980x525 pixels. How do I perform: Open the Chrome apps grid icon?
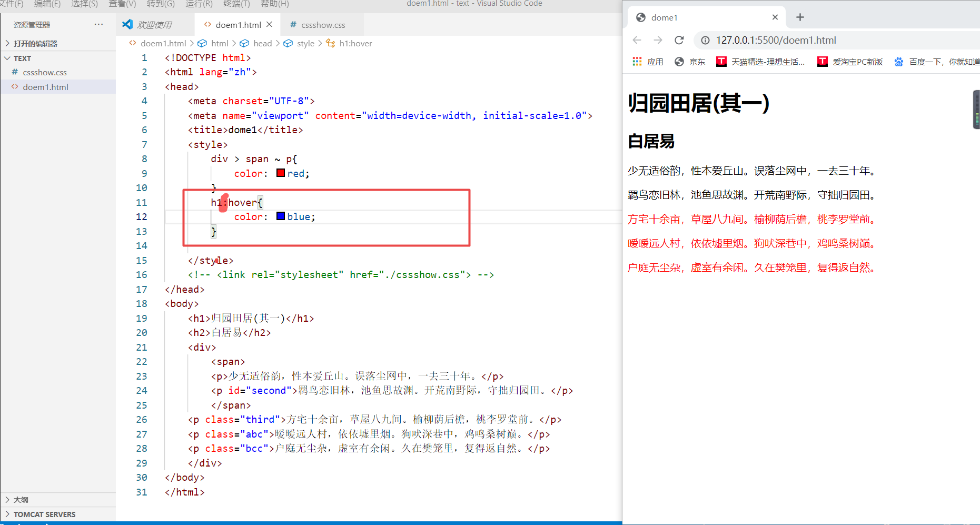tap(636, 61)
